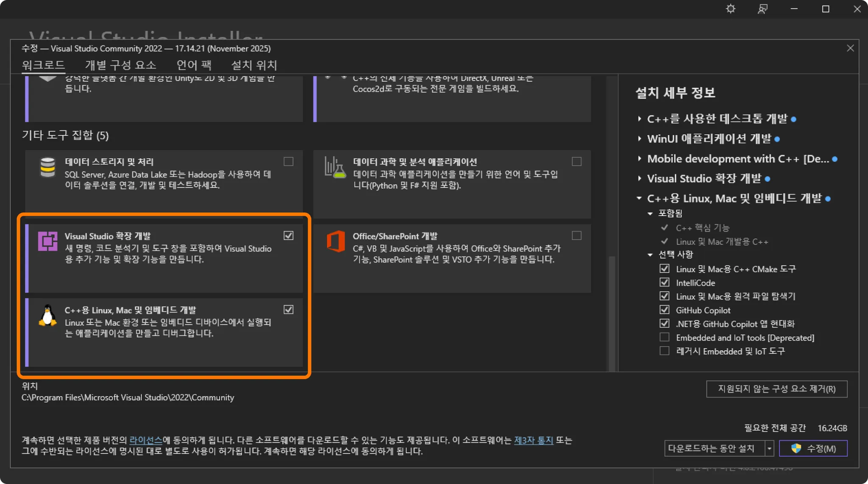The image size is (868, 484).
Task: Uncheck Visual Studio 확장 개발 workload checkbox
Action: [289, 235]
